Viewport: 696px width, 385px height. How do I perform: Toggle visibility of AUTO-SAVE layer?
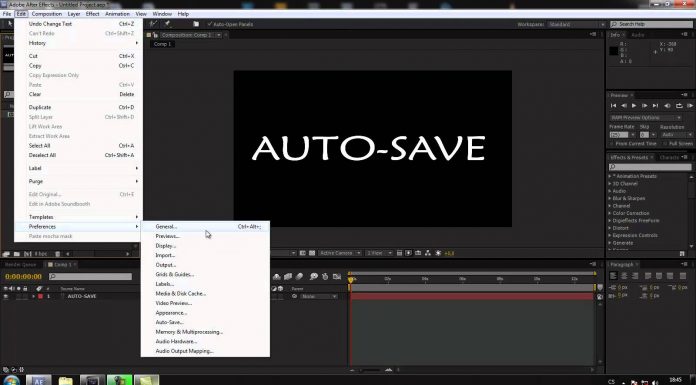coord(6,296)
